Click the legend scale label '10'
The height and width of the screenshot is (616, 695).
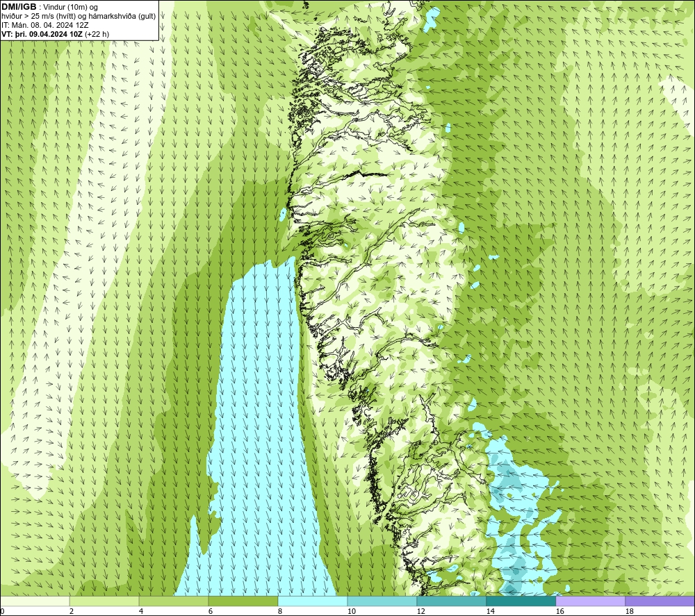352,612
